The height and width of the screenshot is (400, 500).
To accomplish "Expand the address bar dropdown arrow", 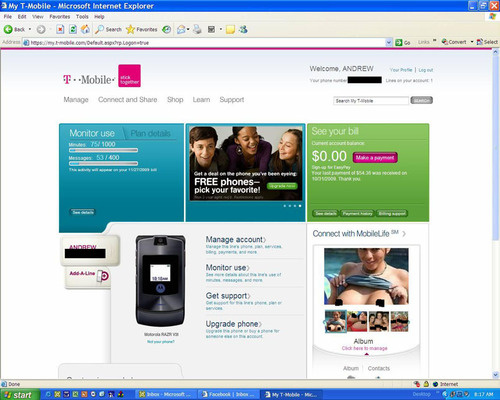I will click(389, 43).
